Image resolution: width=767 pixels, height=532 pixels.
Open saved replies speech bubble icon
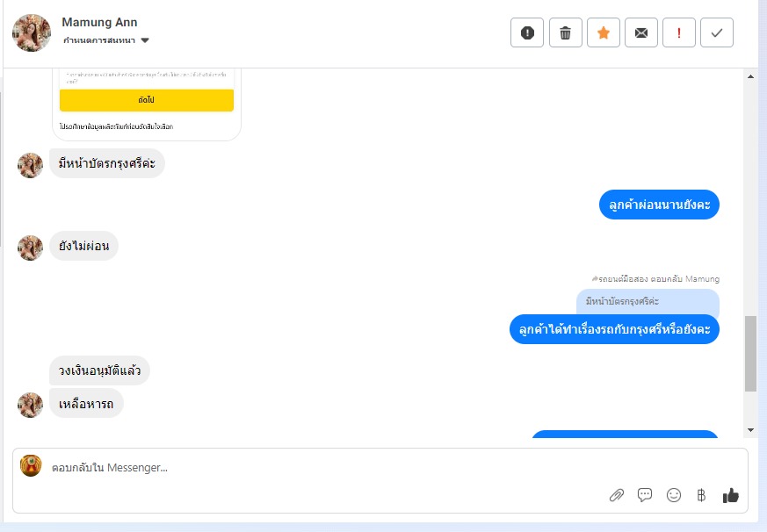tap(645, 495)
